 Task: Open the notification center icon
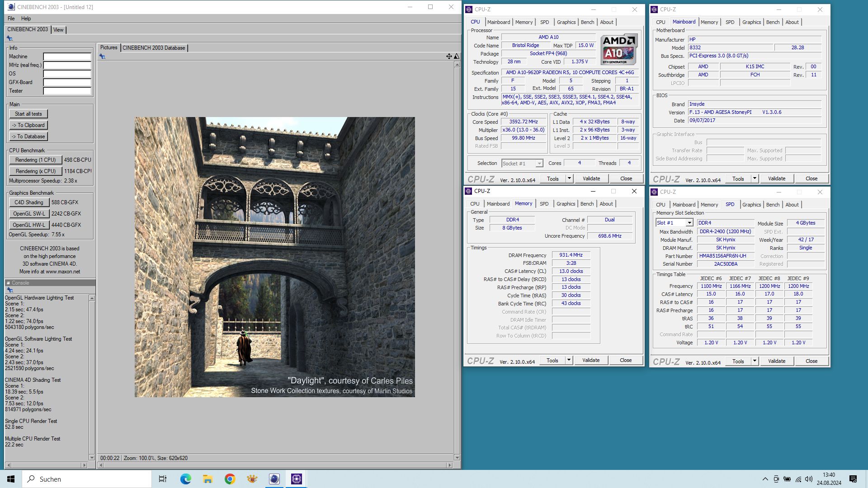click(853, 479)
